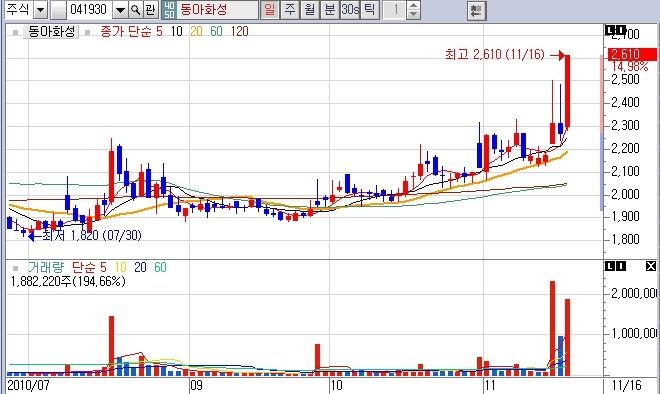The width and height of the screenshot is (660, 394).
Task: Decrease the interval with the down stepper
Action: click(413, 14)
